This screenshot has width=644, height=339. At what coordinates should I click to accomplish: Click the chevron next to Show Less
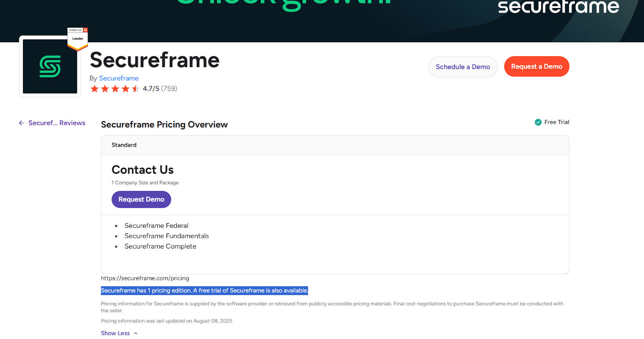pos(136,333)
